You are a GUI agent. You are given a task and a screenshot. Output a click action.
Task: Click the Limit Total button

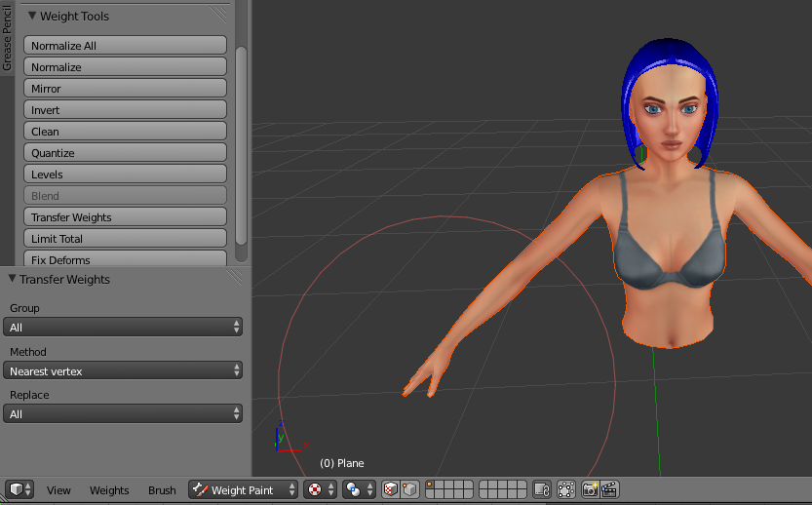[125, 239]
